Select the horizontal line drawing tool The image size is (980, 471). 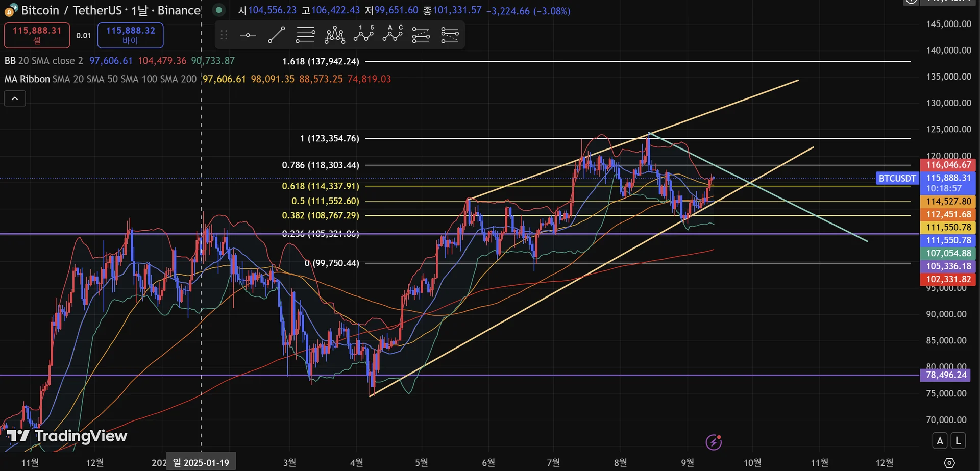click(248, 35)
